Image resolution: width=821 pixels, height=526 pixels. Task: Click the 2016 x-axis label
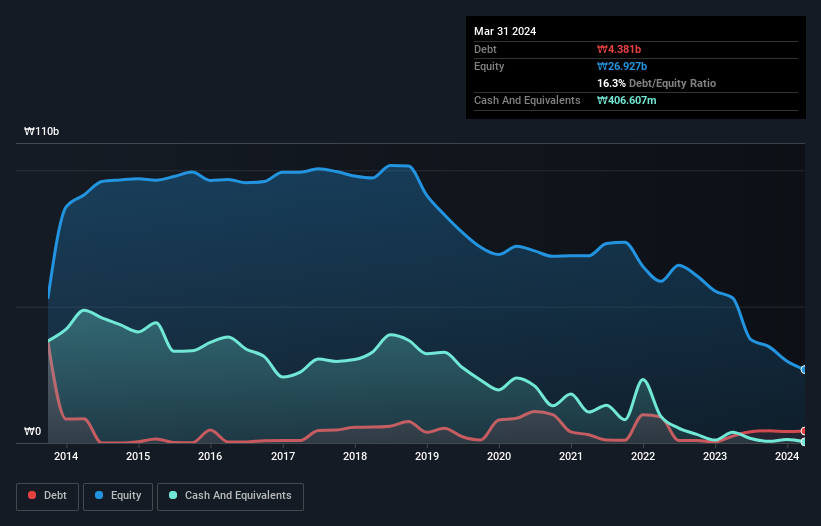click(x=210, y=456)
